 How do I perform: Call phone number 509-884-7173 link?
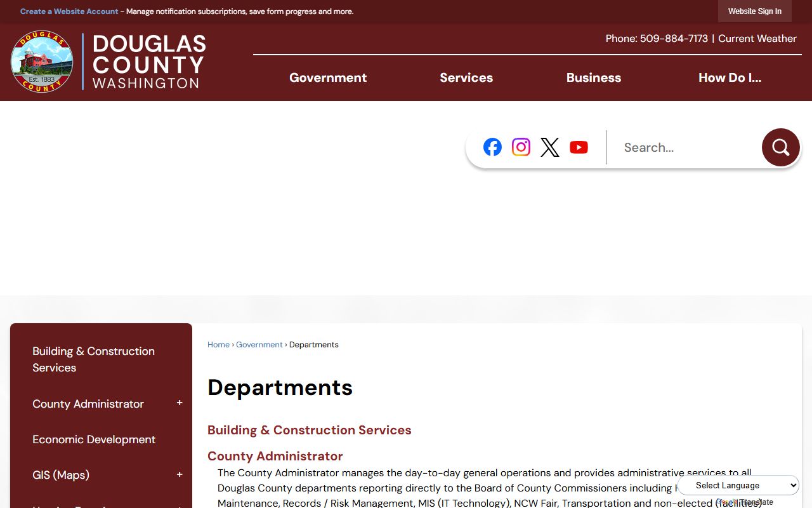pyautogui.click(x=674, y=38)
